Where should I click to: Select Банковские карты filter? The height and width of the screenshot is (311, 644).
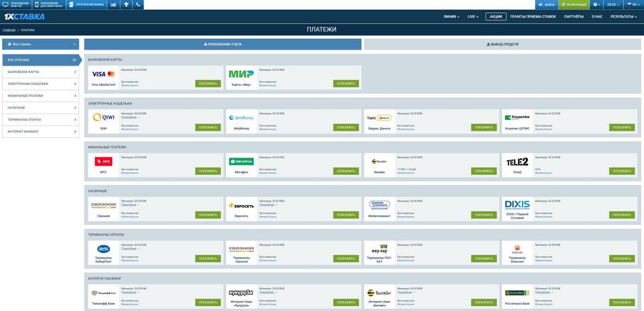coord(40,72)
